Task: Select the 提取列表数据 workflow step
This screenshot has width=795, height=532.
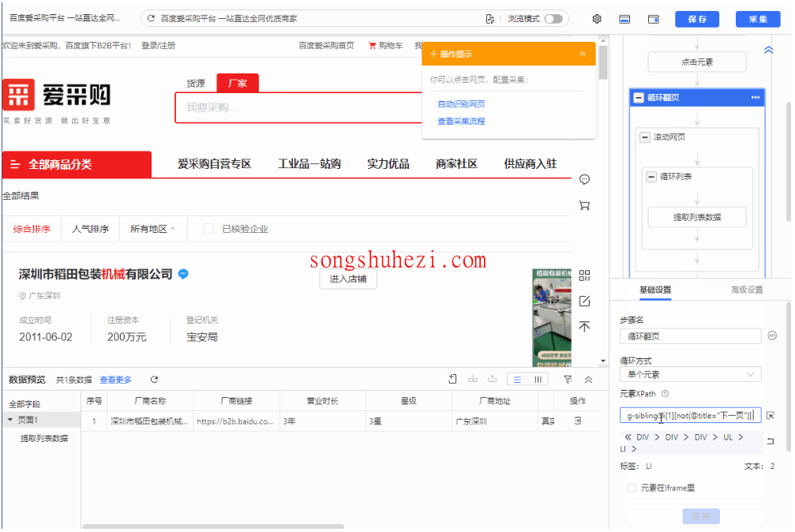Action: tap(697, 217)
